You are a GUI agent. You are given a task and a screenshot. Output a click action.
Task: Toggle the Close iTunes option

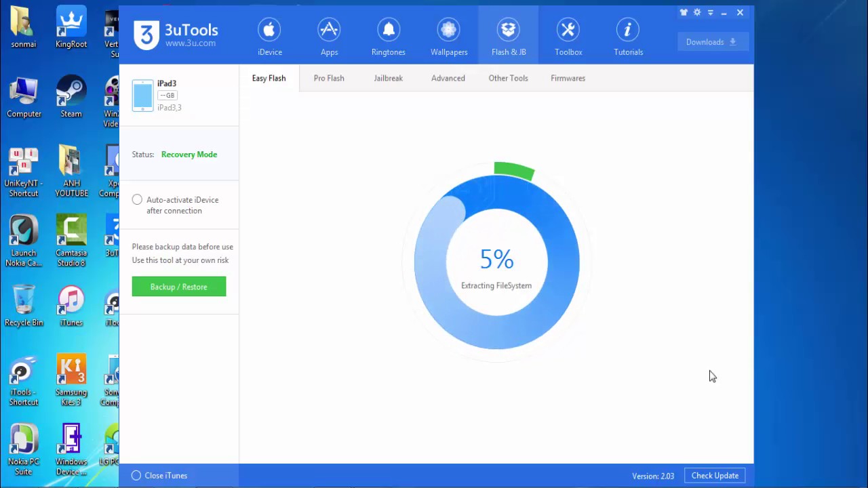click(136, 476)
